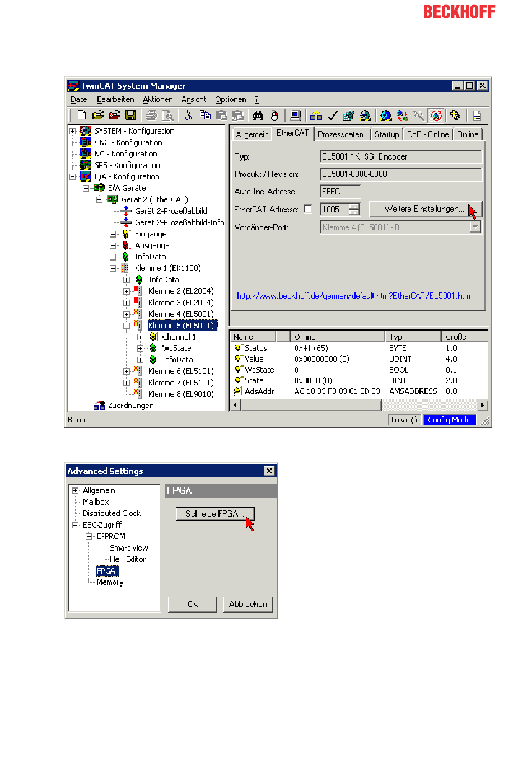This screenshot has height=767, width=532.
Task: Click Schreibe FPGA... button
Action: (x=215, y=514)
